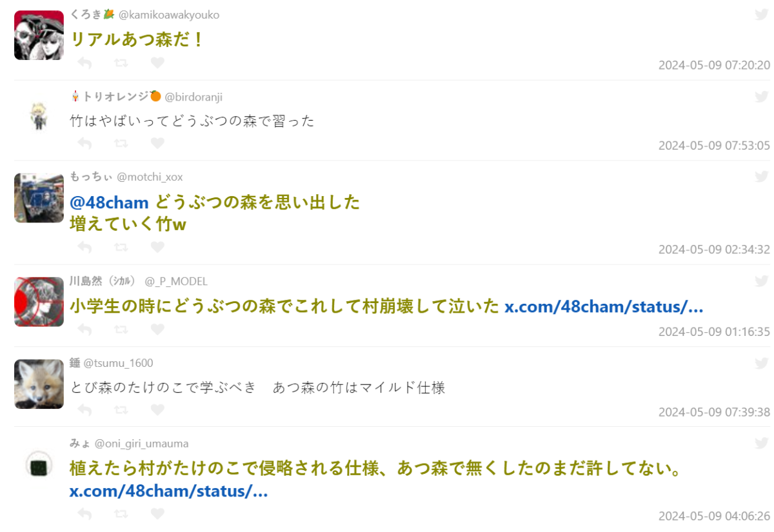
Task: Like the @_P_MODEL tweet
Action: (157, 329)
